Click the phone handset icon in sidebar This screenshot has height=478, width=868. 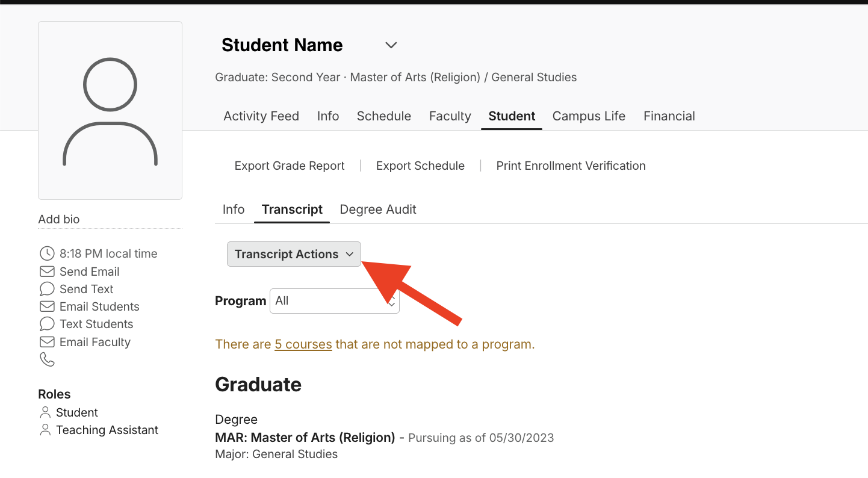(x=47, y=359)
